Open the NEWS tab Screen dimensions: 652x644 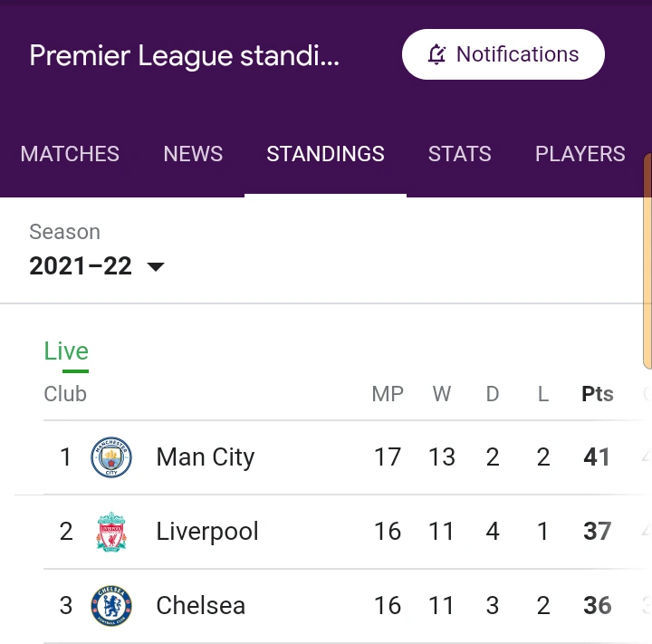(x=193, y=154)
